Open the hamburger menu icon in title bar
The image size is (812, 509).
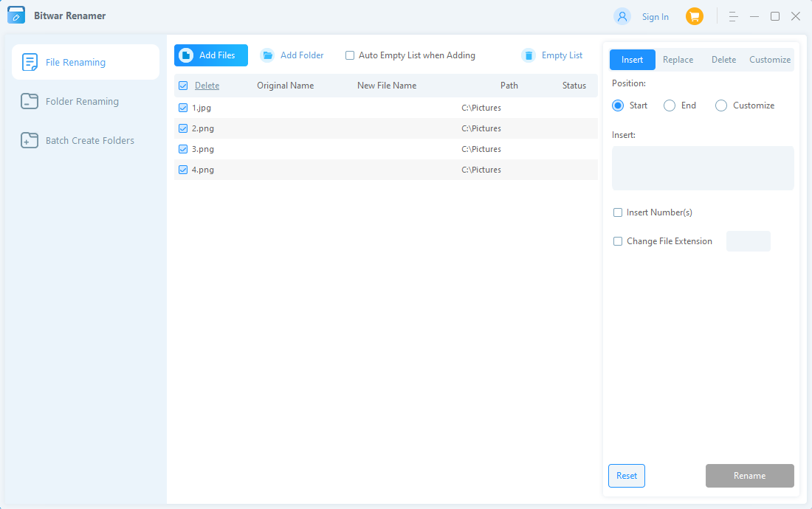733,16
